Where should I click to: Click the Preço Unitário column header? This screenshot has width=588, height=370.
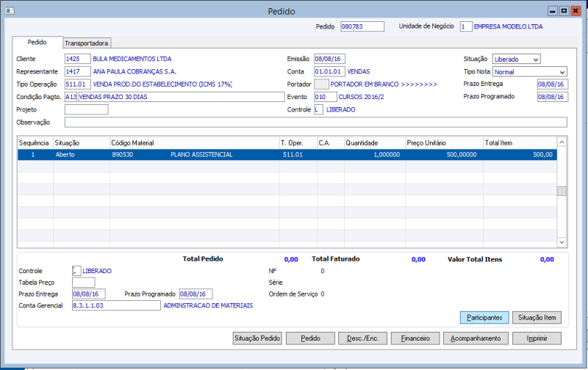(445, 143)
